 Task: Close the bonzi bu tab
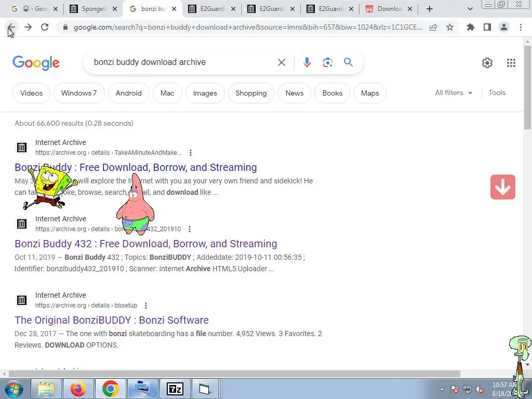pyautogui.click(x=174, y=9)
